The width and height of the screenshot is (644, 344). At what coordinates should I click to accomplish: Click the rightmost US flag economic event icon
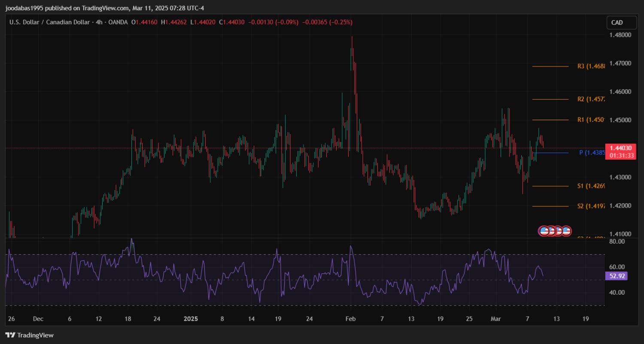click(566, 231)
